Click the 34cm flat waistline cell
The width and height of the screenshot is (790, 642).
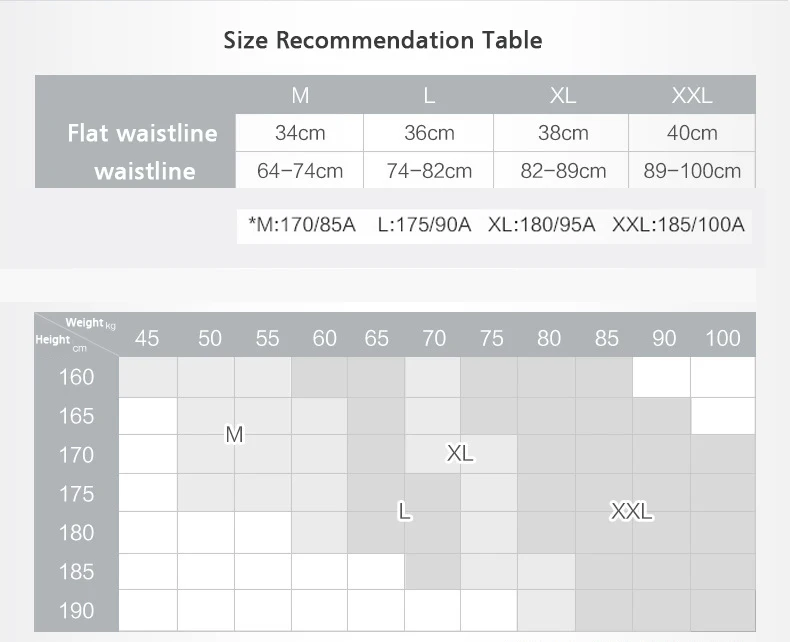tap(300, 133)
